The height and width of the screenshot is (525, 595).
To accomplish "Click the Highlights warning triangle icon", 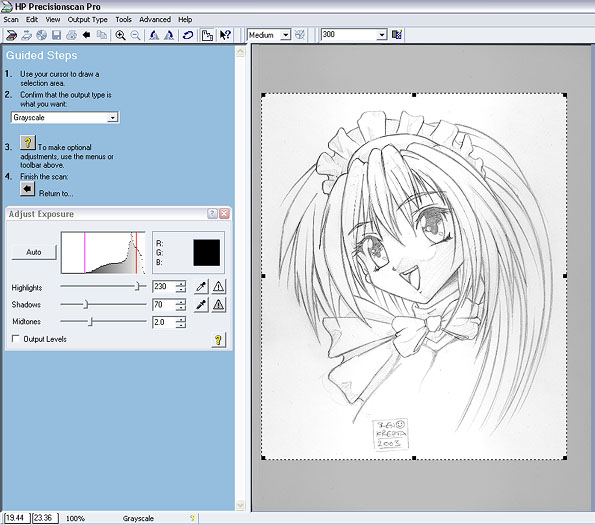I will tap(219, 286).
